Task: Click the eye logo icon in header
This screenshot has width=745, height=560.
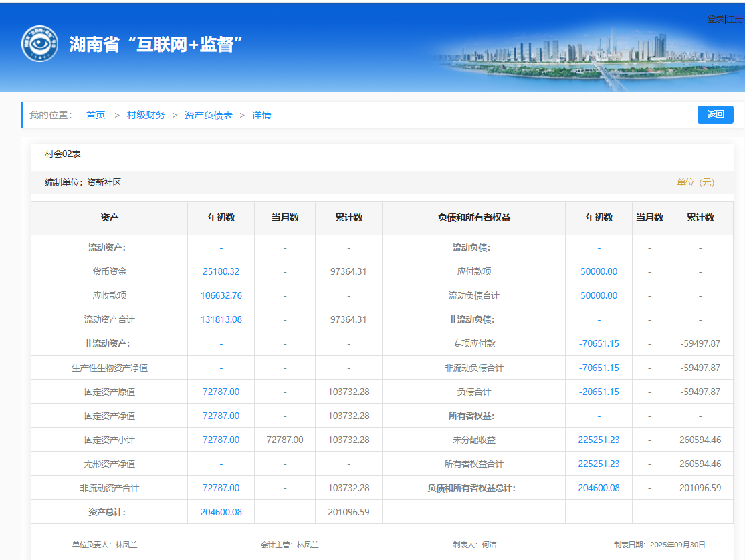Action: tap(39, 44)
